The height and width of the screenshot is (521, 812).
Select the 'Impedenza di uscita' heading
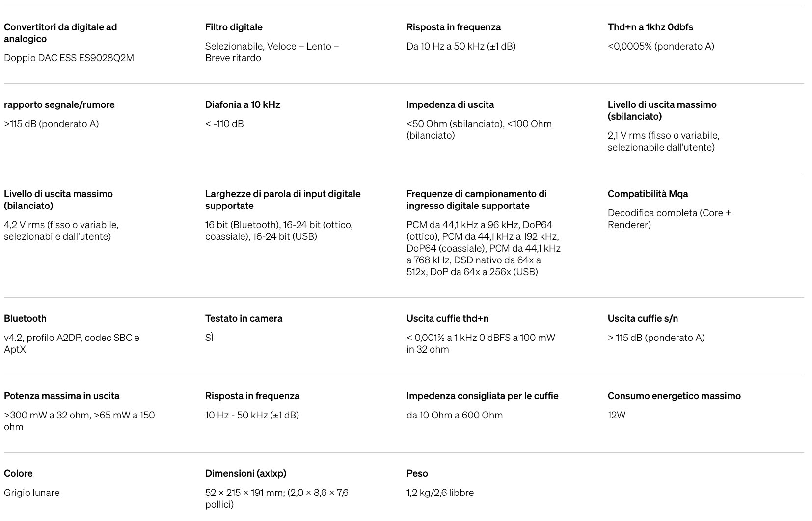point(450,104)
